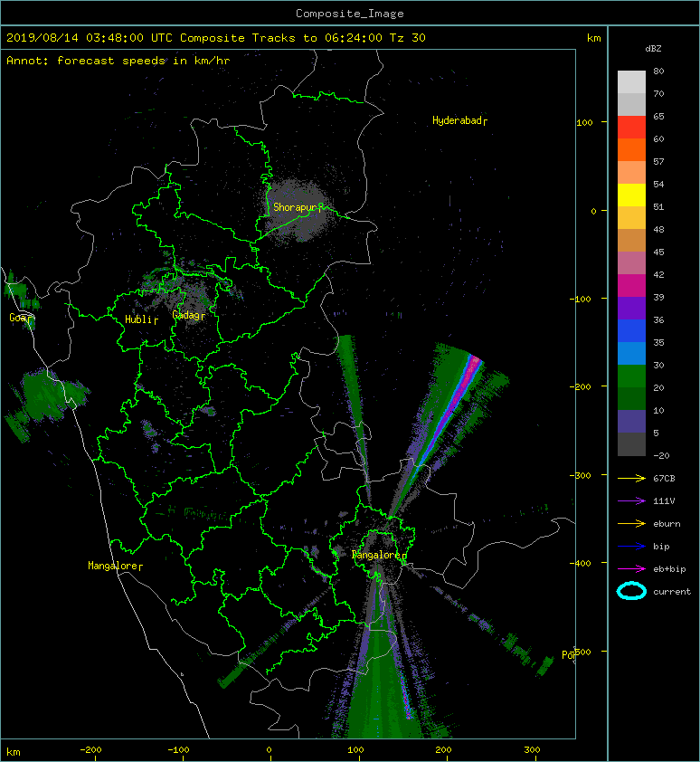This screenshot has height=762, width=700.
Task: Choose the green 30-20 dBZ swatch
Action: (x=631, y=376)
